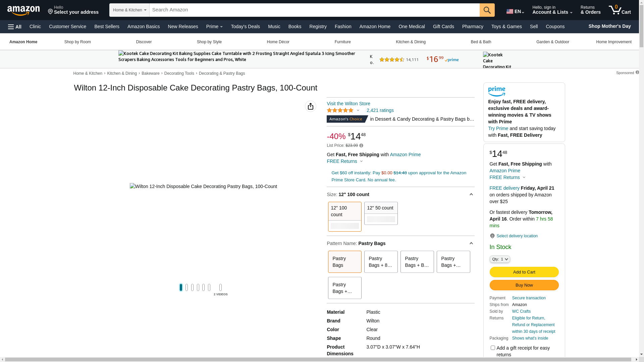Click the Sponsored info icon
The image size is (644, 362).
[637, 72]
